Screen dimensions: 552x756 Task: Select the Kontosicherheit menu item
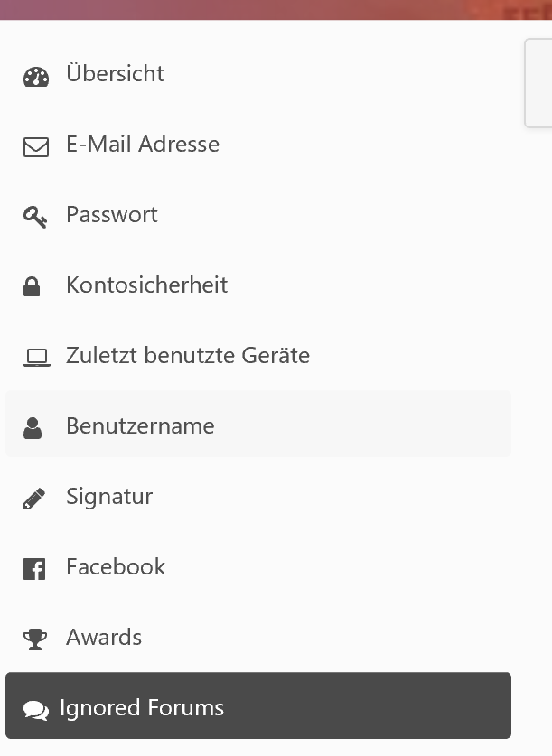[146, 285]
